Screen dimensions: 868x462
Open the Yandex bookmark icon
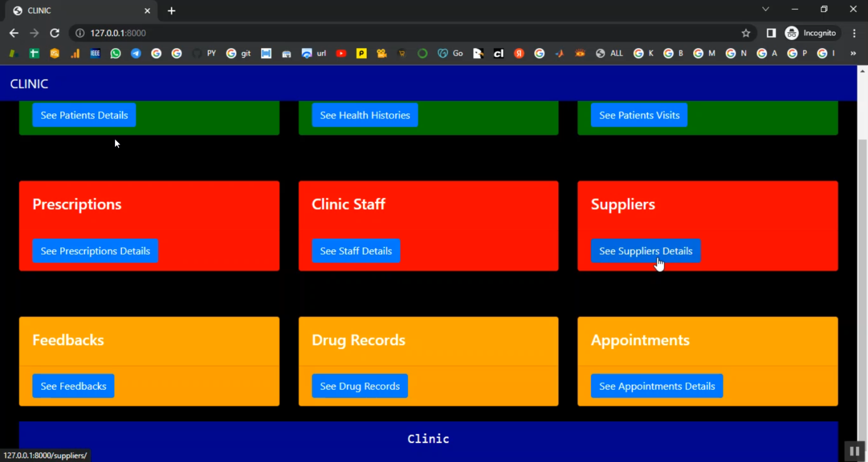tap(519, 53)
